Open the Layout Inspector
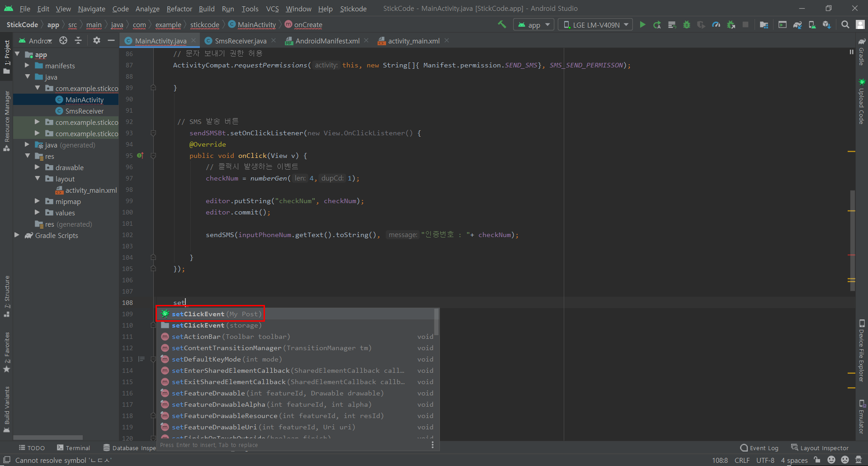The image size is (868, 466). coord(820,448)
